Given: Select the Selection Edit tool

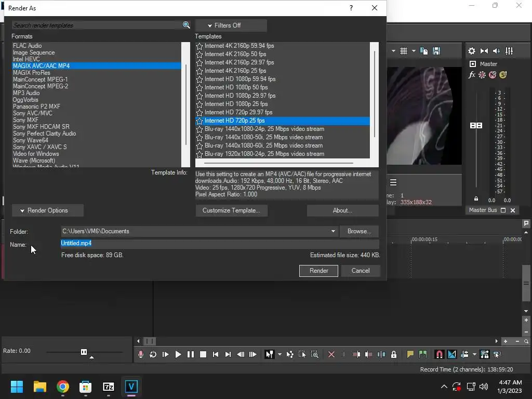Looking at the screenshot, I should [x=302, y=354].
